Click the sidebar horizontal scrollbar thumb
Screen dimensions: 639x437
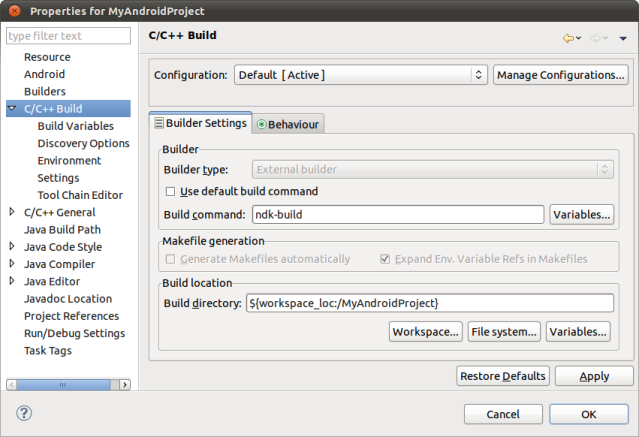pyautogui.click(x=63, y=384)
